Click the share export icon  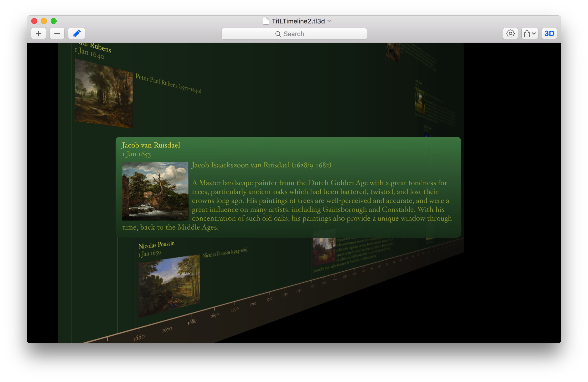coord(527,34)
